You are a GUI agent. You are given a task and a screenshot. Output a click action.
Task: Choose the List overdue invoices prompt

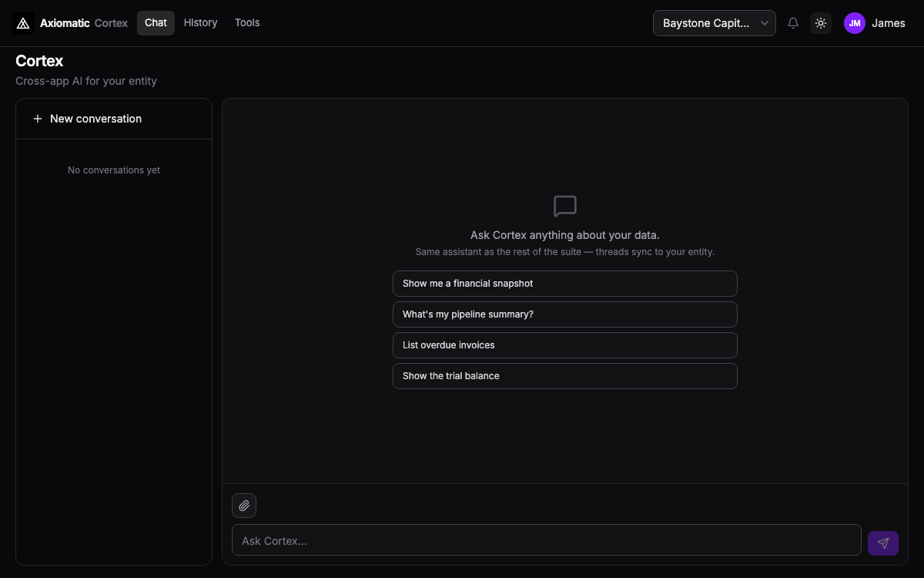pos(564,345)
